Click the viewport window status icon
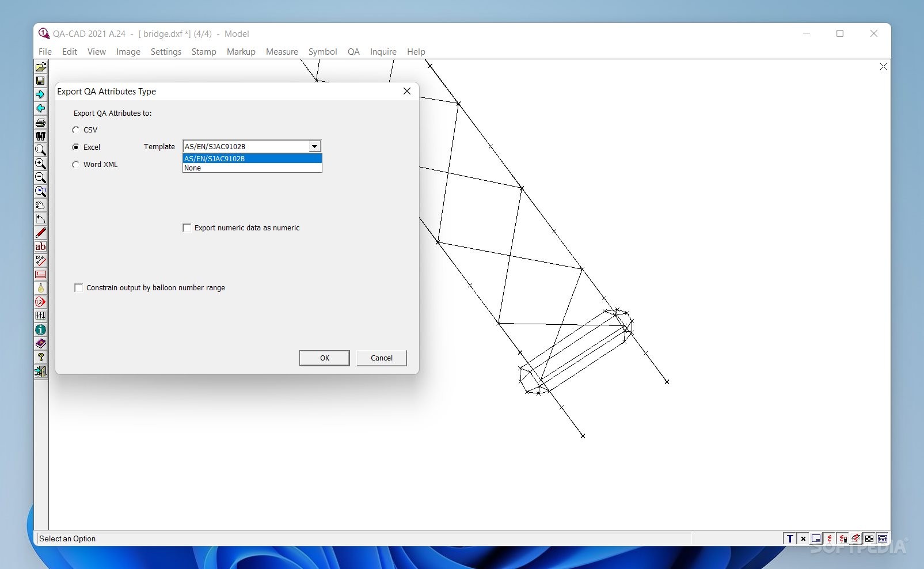 (816, 539)
